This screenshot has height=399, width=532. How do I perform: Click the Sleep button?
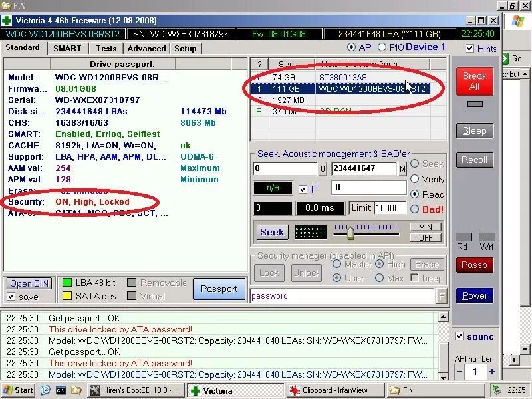coord(475,130)
